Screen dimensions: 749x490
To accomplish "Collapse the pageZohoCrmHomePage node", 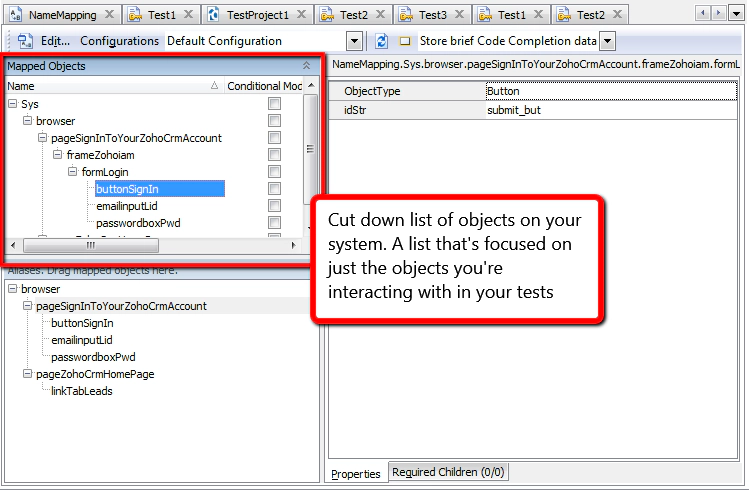I will (28, 373).
